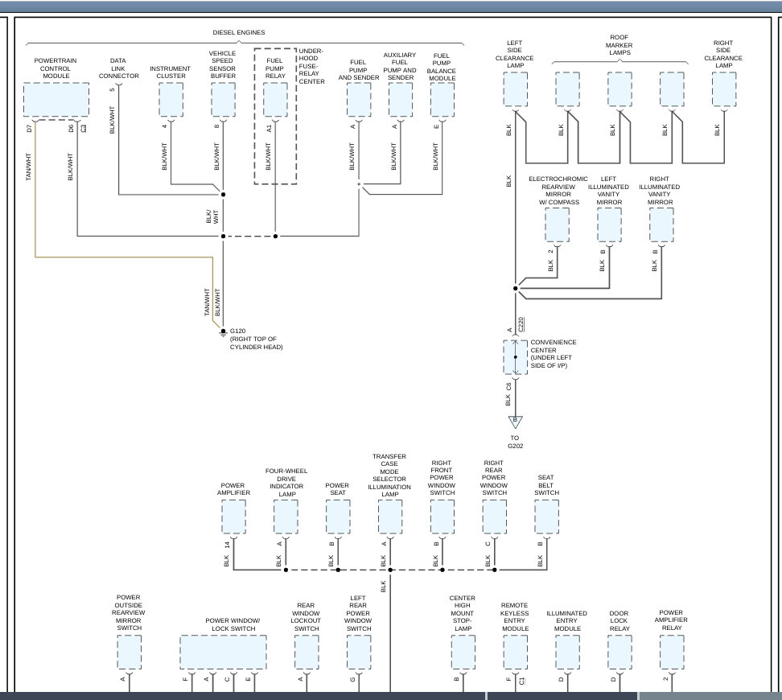Screen dimensions: 782x700
Task: Click the 'UNDER-HOOD FUSE-RELAY CENTER' label
Action: (311, 66)
